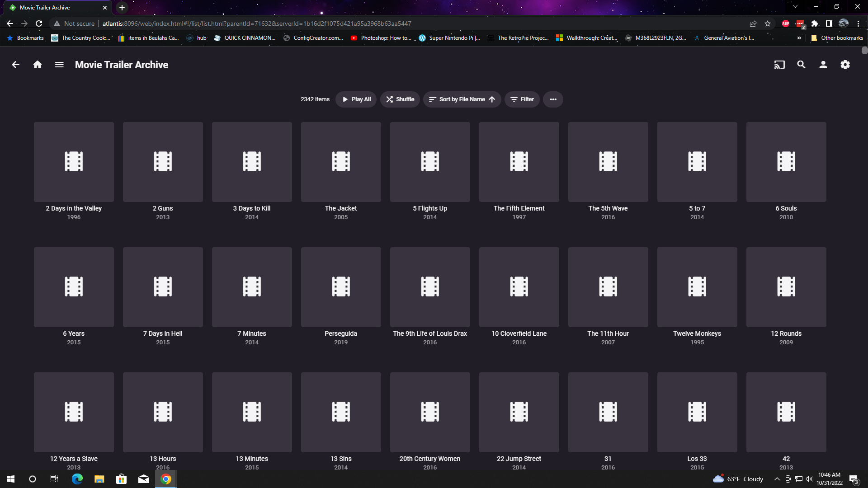Navigate back with the arrow icon
Screen dimensions: 868x488
(x=15, y=65)
